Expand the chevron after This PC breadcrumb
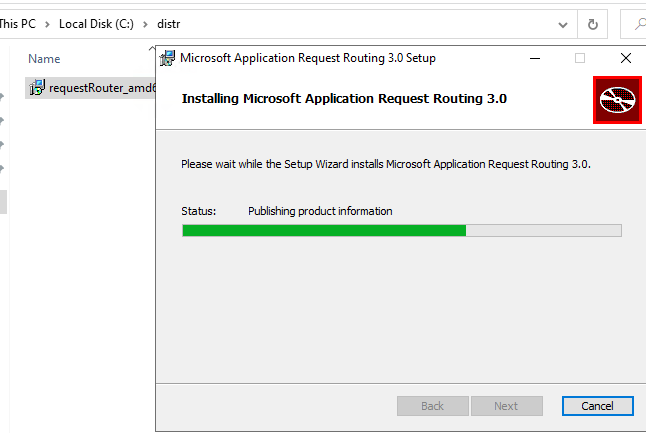The width and height of the screenshot is (646, 433). (x=47, y=25)
